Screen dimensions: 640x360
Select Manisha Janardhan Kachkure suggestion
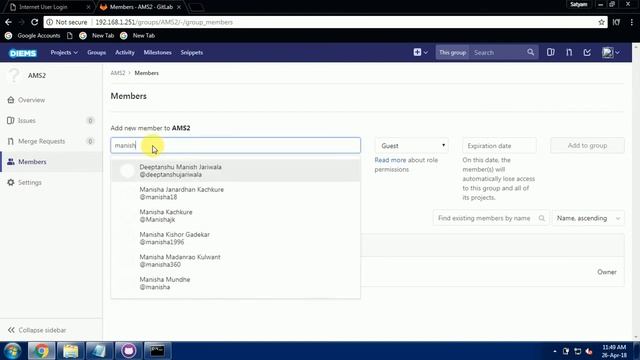pyautogui.click(x=236, y=193)
